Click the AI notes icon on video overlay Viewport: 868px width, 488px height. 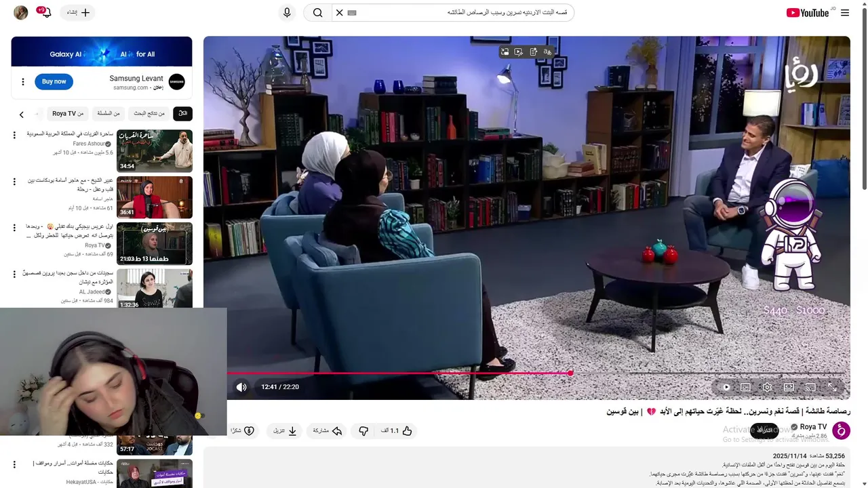tap(533, 52)
